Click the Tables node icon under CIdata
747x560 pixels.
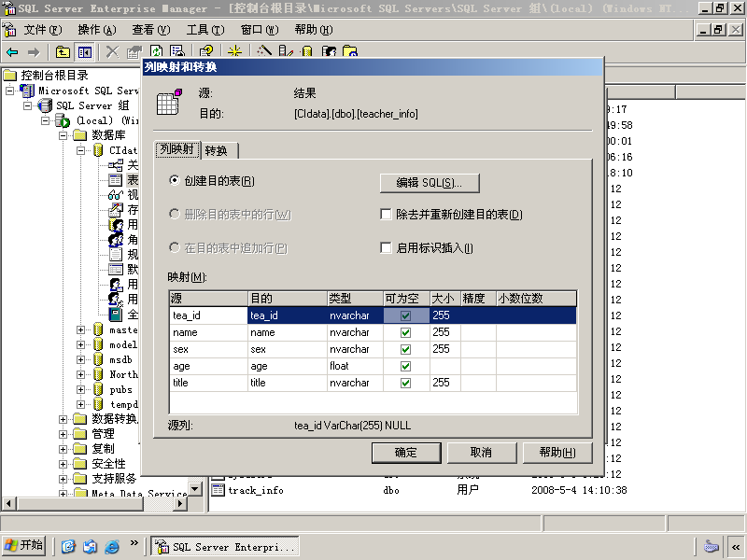(x=115, y=180)
